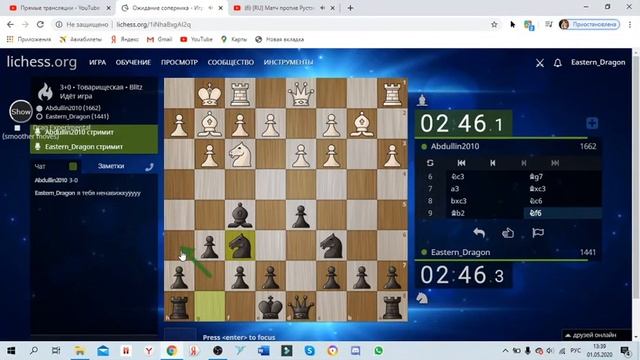Select move a3 in move list
640x360 pixels.
(x=484, y=189)
